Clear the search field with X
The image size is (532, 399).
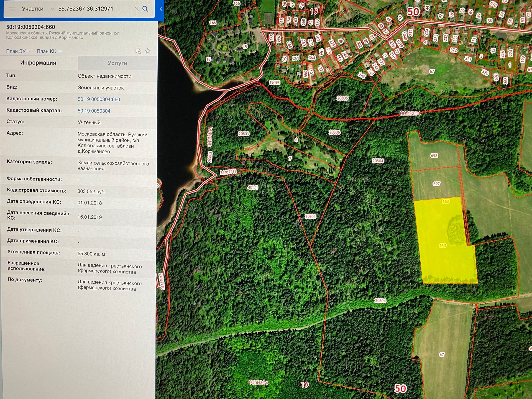click(x=136, y=9)
